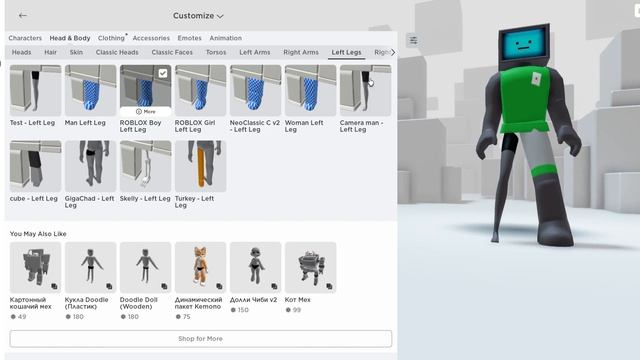Select the Skin subcategory
Screen dimensions: 640x360
pyautogui.click(x=76, y=52)
